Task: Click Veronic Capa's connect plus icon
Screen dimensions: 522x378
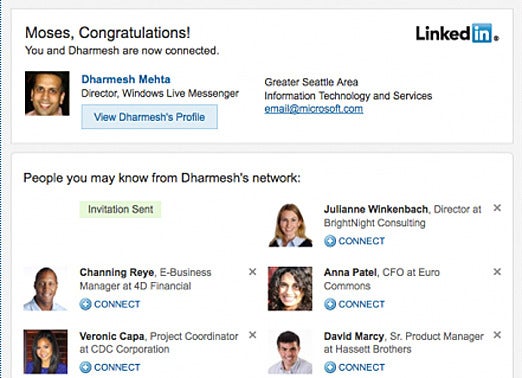Action: pyautogui.click(x=85, y=367)
